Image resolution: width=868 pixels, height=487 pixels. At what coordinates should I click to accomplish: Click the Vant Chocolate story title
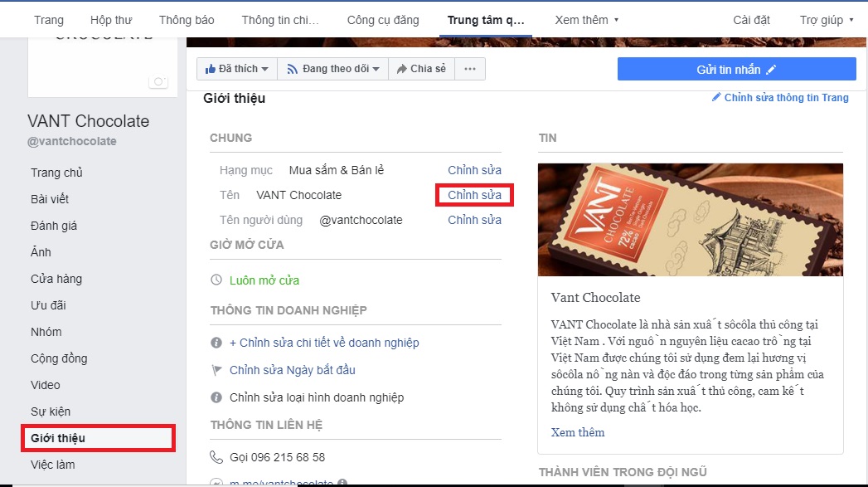coord(595,298)
